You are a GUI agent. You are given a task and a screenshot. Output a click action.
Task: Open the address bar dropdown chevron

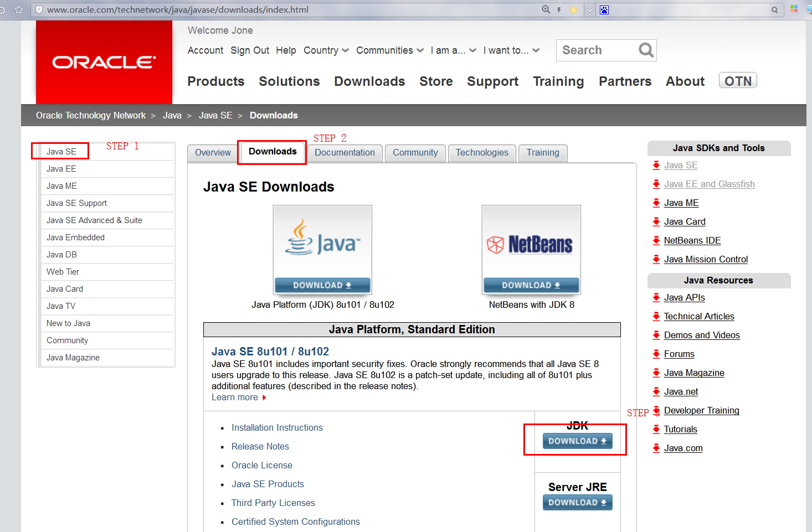click(x=589, y=10)
